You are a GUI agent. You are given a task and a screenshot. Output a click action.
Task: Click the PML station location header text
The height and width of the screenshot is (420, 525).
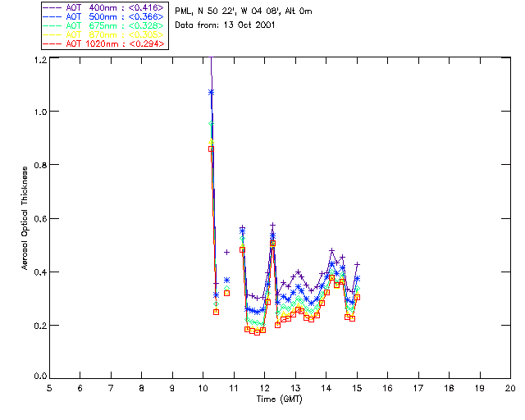(244, 11)
